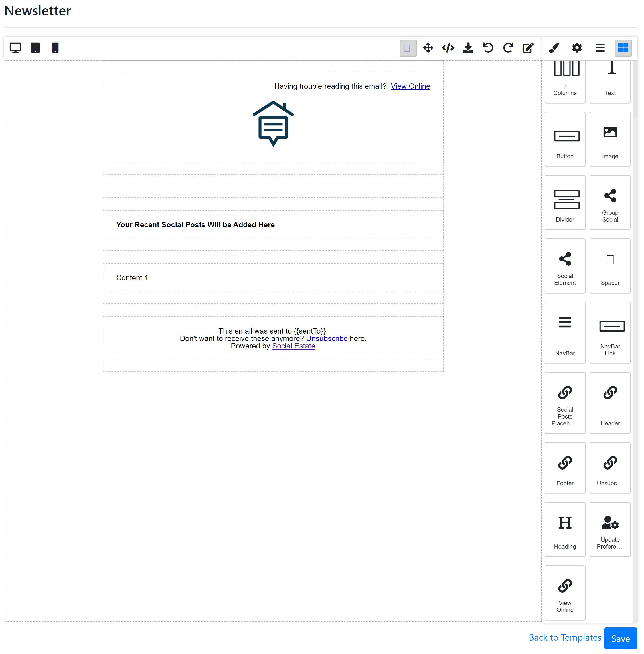Click the edit pencil icon
644x654 pixels.
coord(528,48)
